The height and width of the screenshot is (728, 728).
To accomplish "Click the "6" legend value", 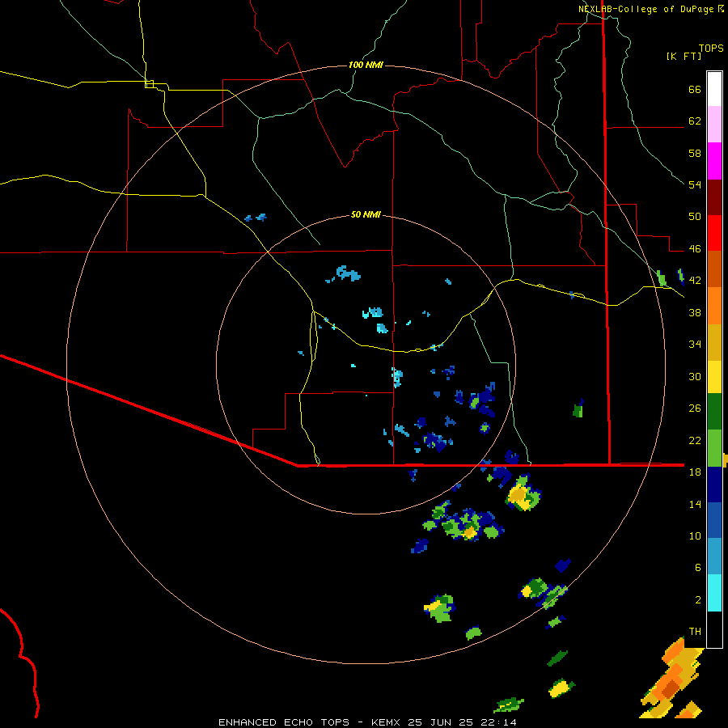I will tap(698, 568).
